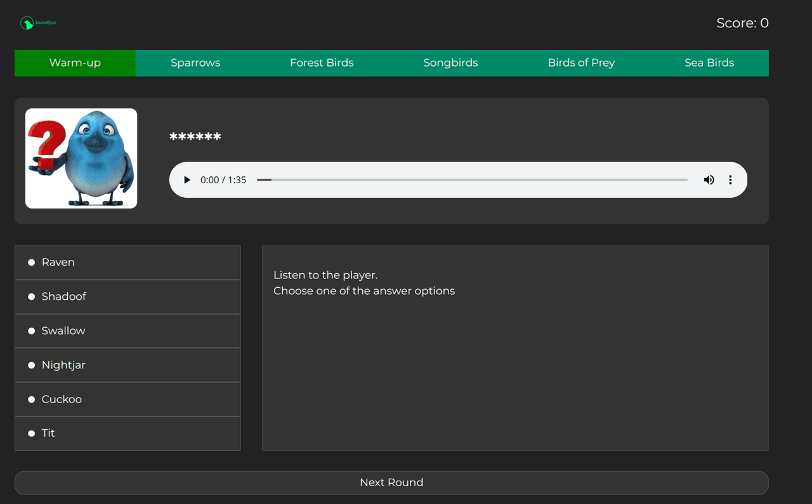Viewport: 812px width, 504px height.
Task: Switch to the Songbirds tab
Action: coord(450,63)
